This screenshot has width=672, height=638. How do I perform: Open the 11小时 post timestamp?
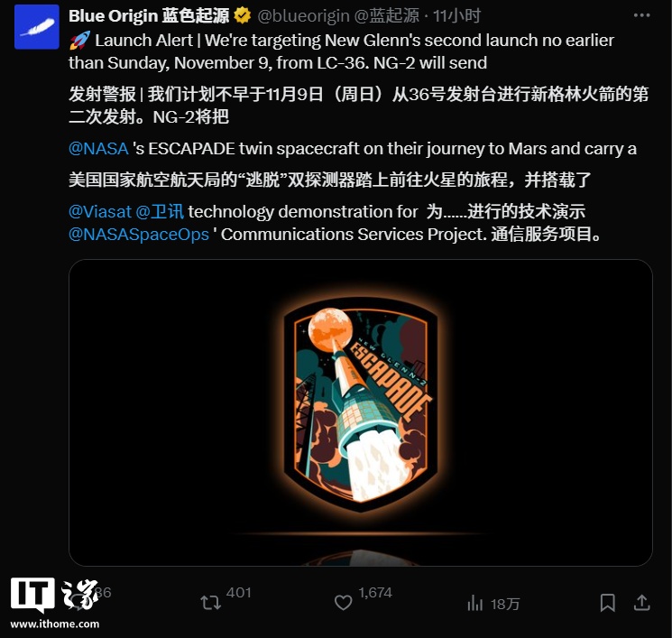pos(456,16)
